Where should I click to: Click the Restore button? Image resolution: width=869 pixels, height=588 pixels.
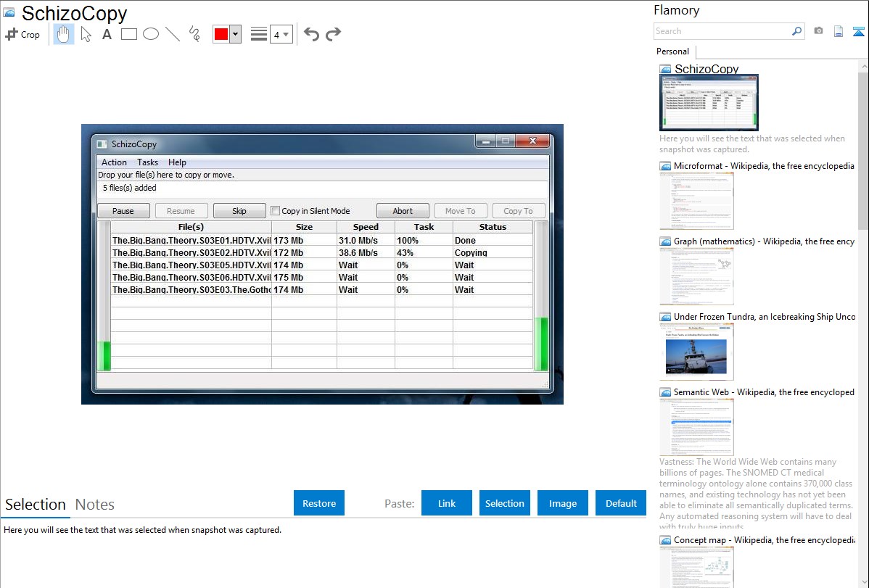tap(319, 503)
